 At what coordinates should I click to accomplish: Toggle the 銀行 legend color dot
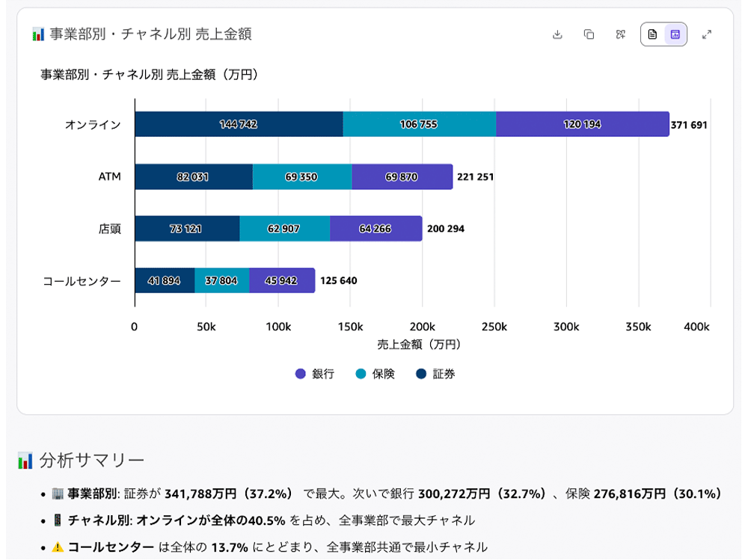point(301,374)
